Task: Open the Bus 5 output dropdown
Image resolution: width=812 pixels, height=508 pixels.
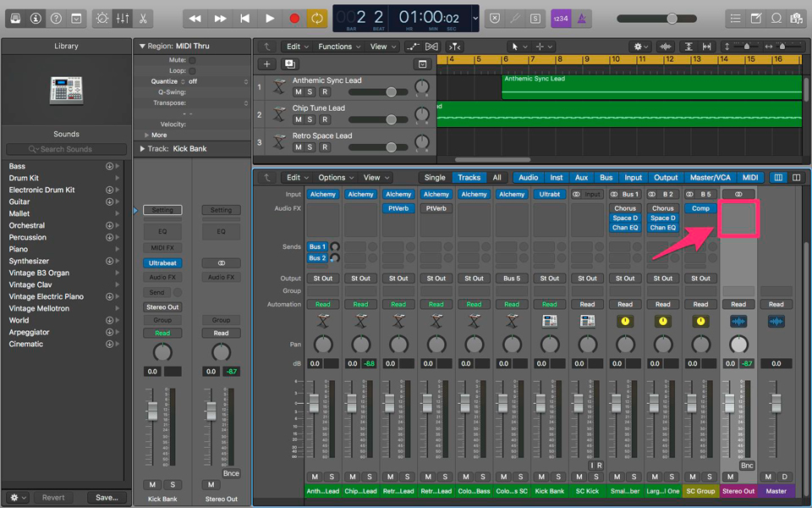Action: pos(512,279)
